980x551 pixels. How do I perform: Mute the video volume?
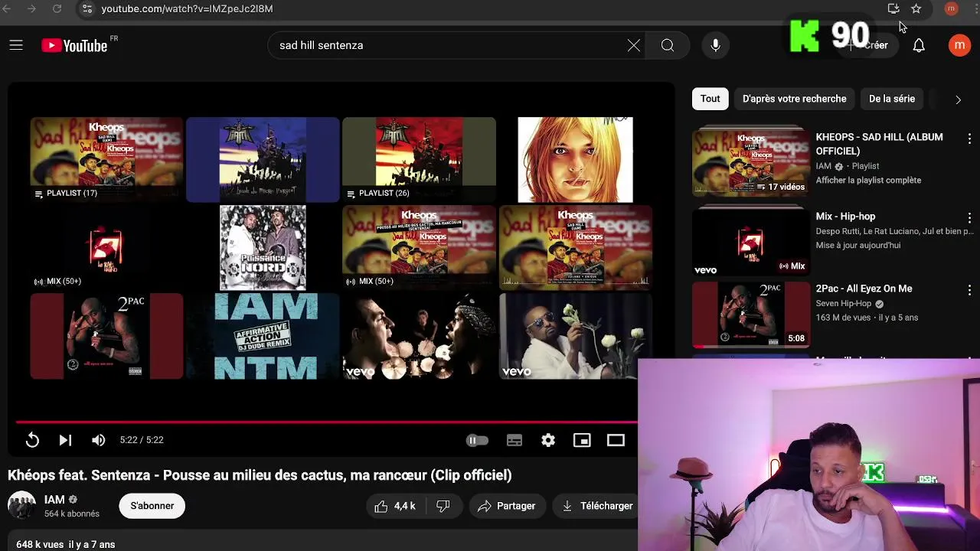pyautogui.click(x=98, y=440)
